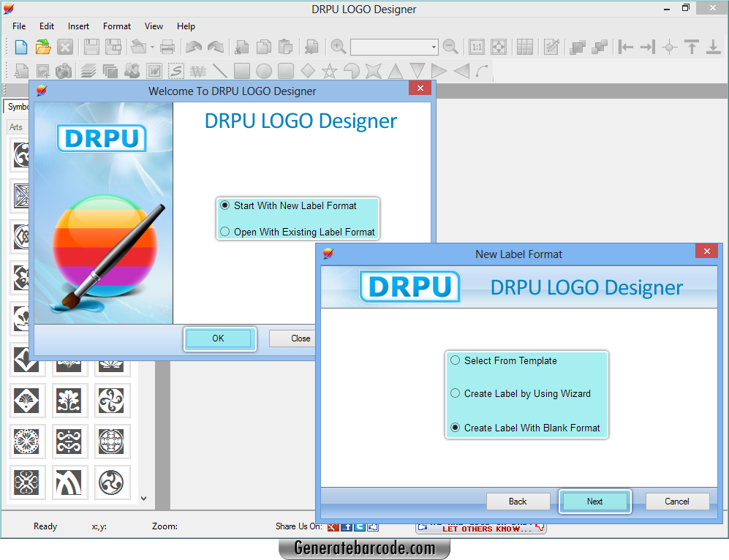Open the Edit menu

47,26
